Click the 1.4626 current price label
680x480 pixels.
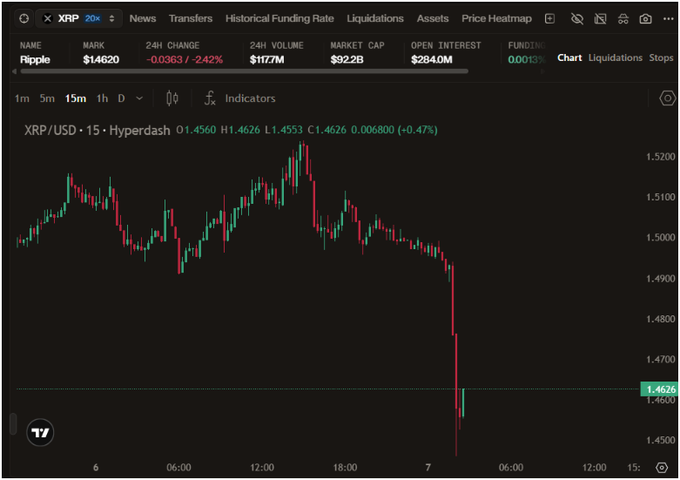(659, 389)
